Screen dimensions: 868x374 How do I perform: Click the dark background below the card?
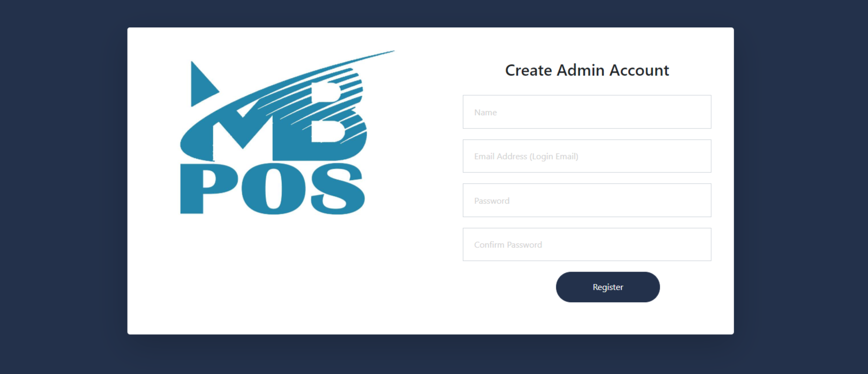tap(429, 355)
